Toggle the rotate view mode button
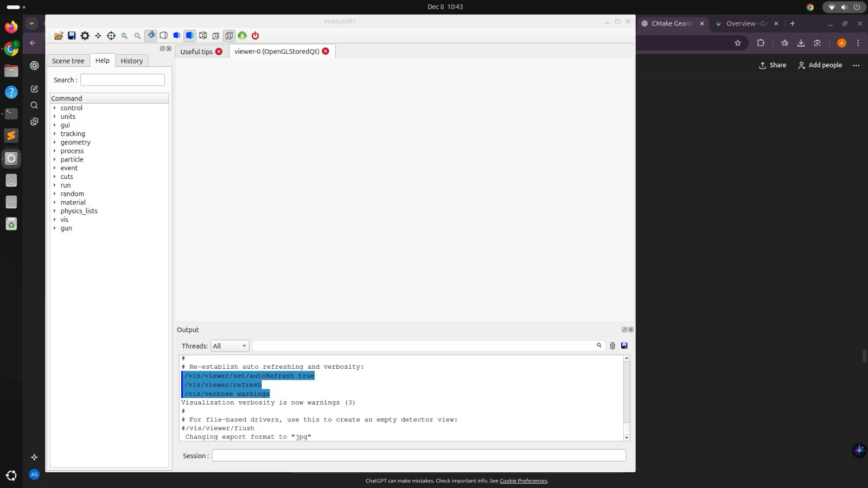This screenshot has height=488, width=868. tap(151, 36)
